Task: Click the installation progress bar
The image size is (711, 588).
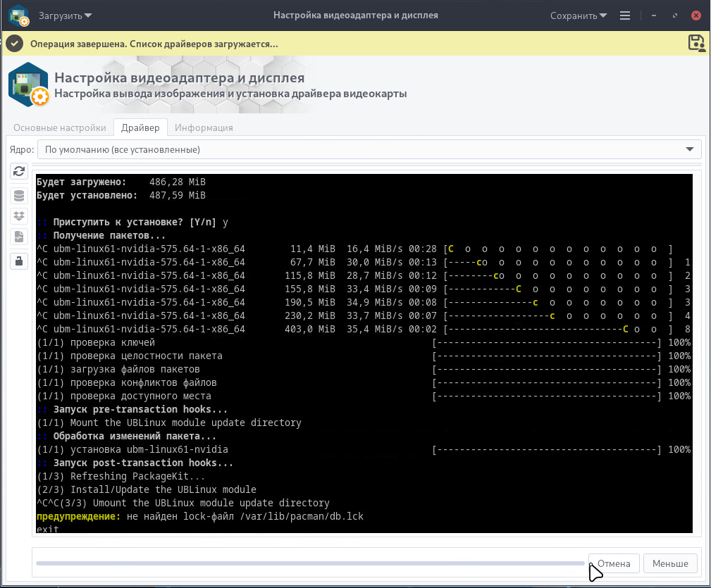Action: tap(310, 563)
